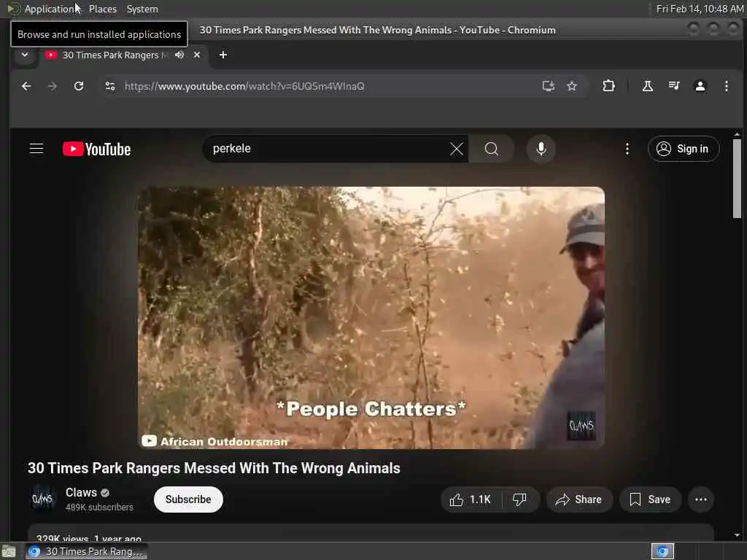Click the clock showing Fri Feb 14
Viewport: 747px width, 560px height.
(x=699, y=9)
